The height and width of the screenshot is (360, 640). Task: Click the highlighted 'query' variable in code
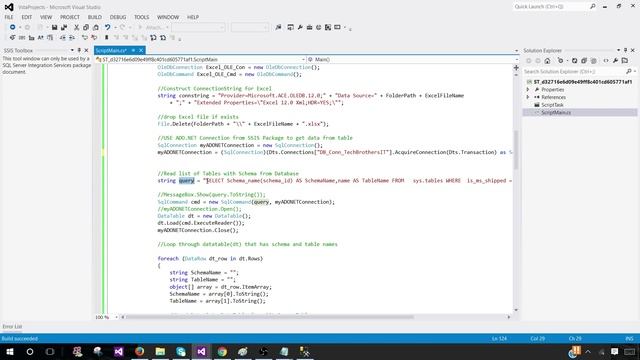(187, 180)
